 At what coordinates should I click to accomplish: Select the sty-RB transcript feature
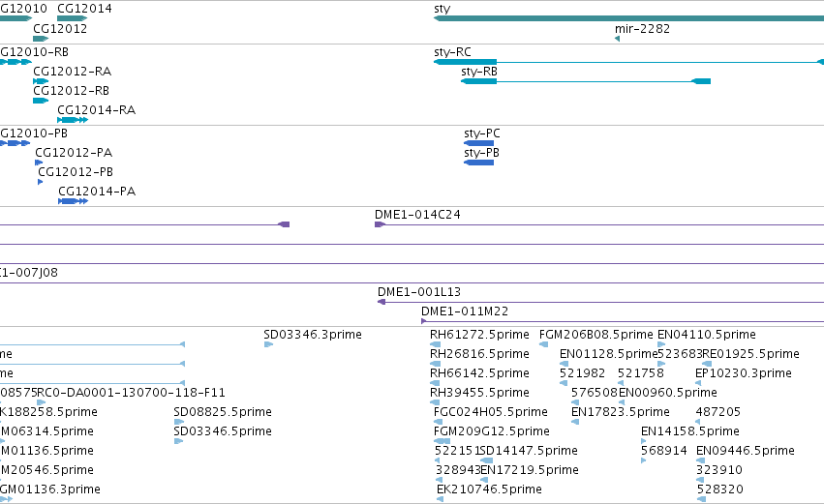click(586, 81)
